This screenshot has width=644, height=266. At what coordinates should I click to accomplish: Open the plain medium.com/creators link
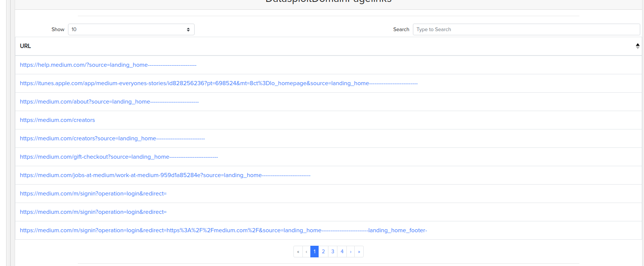57,120
